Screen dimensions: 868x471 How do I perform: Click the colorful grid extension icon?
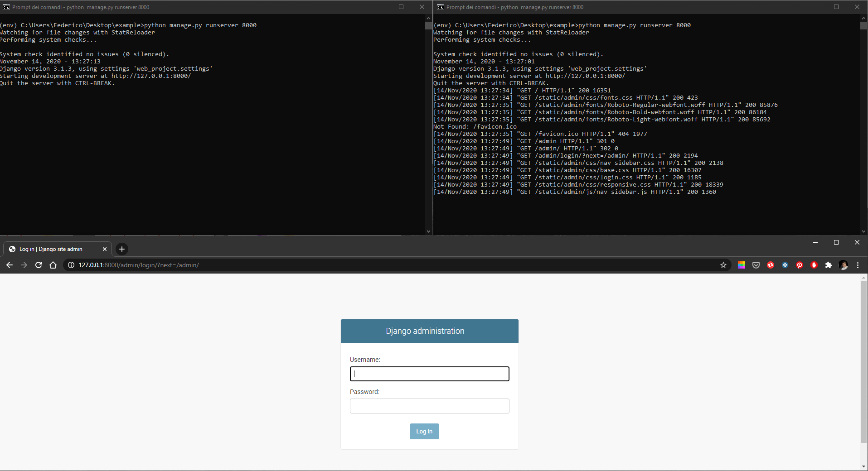pos(742,265)
